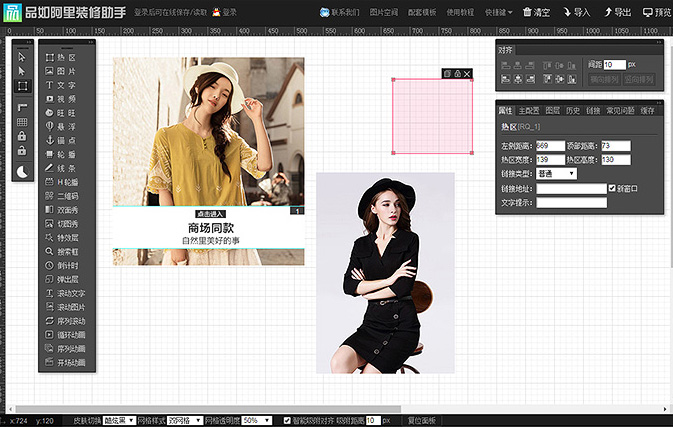
Task: Add a 倒计时 countdown component
Action: (62, 266)
